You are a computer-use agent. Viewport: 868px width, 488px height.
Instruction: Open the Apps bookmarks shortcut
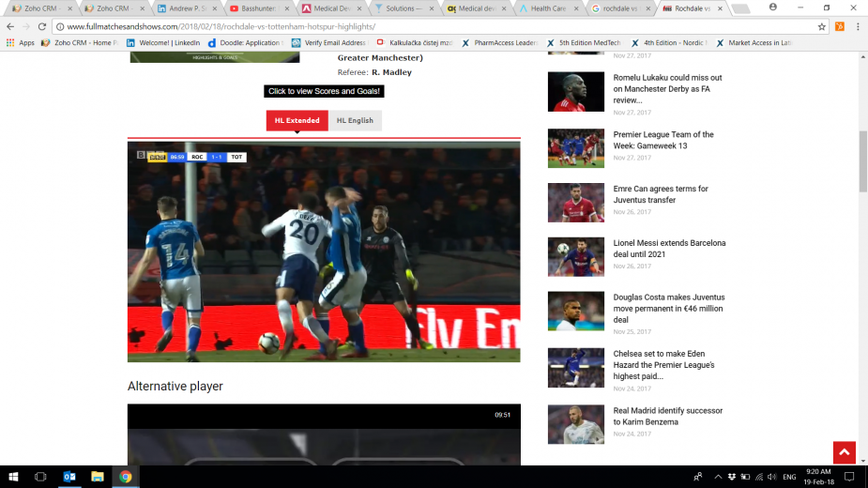pyautogui.click(x=20, y=42)
